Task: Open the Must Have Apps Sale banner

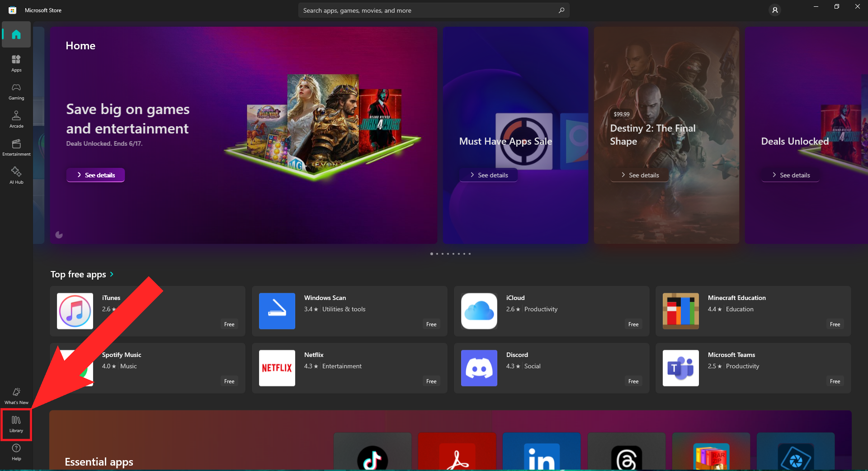Action: (515, 135)
